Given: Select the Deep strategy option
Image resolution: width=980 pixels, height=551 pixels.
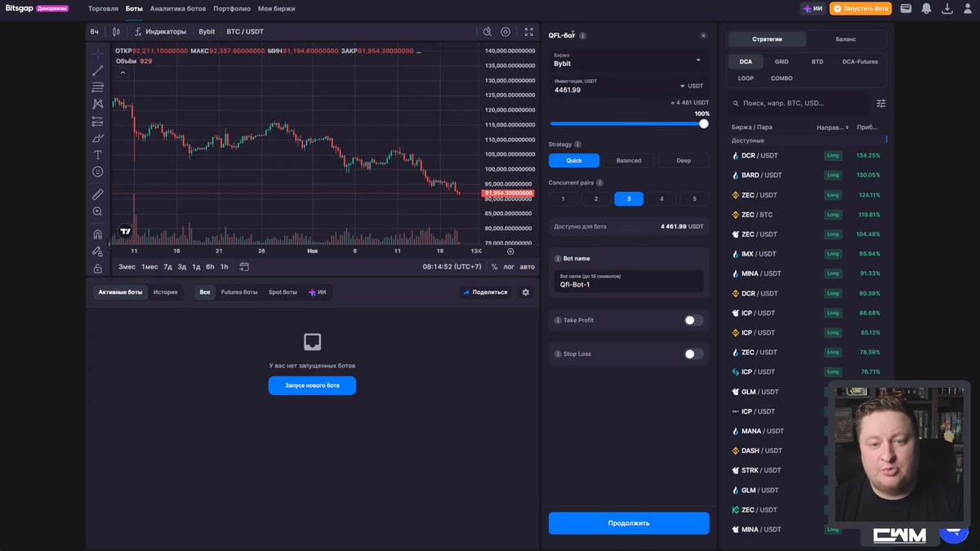Looking at the screenshot, I should coord(684,161).
